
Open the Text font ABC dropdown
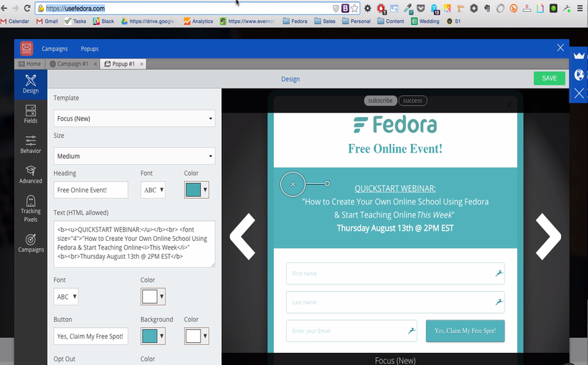point(66,297)
